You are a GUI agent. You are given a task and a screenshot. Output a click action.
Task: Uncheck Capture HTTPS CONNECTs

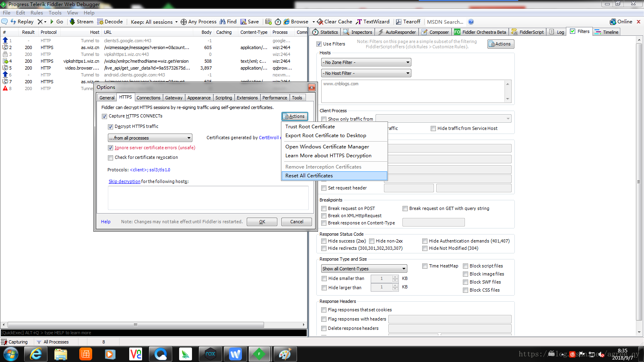[x=104, y=116]
